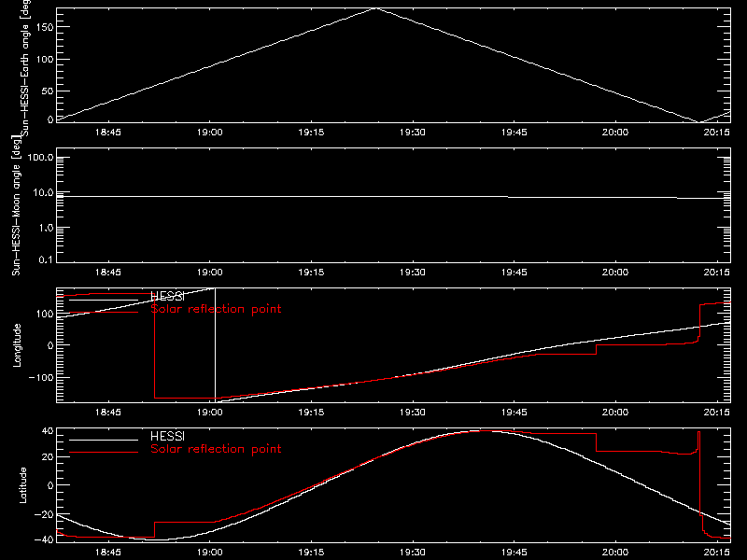Select HESSI legend label in Longitude plot
Image resolution: width=747 pixels, height=560 pixels.
(x=167, y=296)
